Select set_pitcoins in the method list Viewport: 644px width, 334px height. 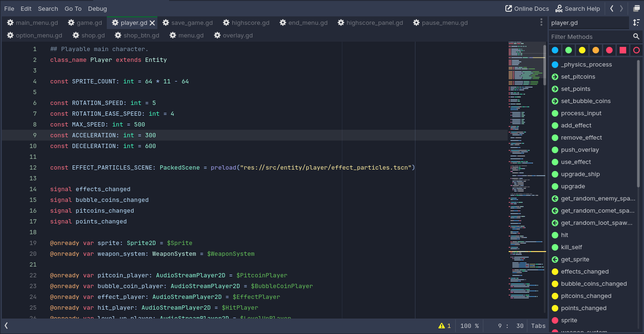[577, 76]
